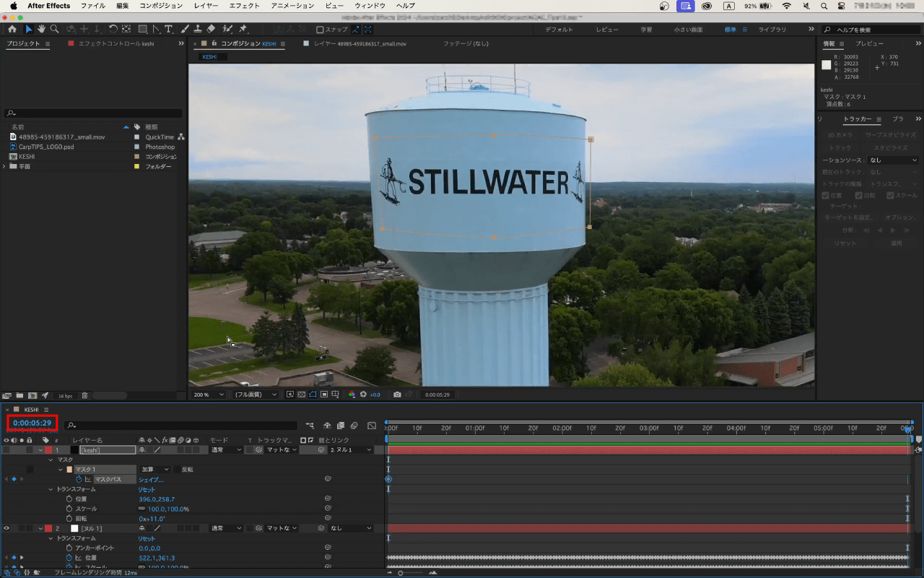
Task: Select the Rectangle shape tool
Action: [x=142, y=30]
